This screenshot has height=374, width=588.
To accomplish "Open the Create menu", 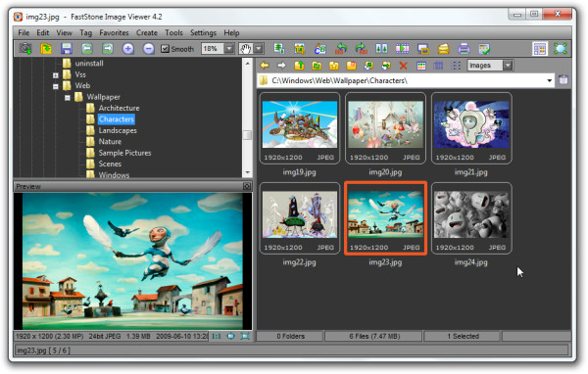I will (147, 32).
